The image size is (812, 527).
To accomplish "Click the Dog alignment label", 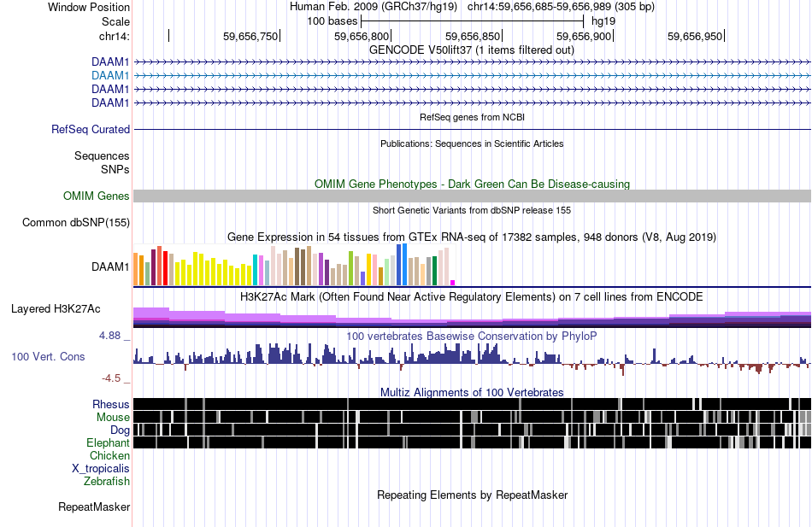I will [120, 430].
